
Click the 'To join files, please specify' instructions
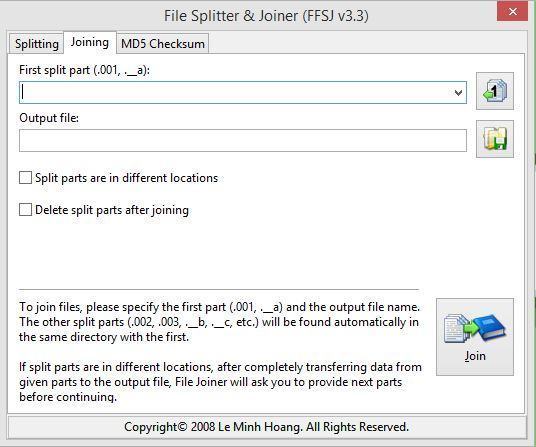(x=219, y=322)
